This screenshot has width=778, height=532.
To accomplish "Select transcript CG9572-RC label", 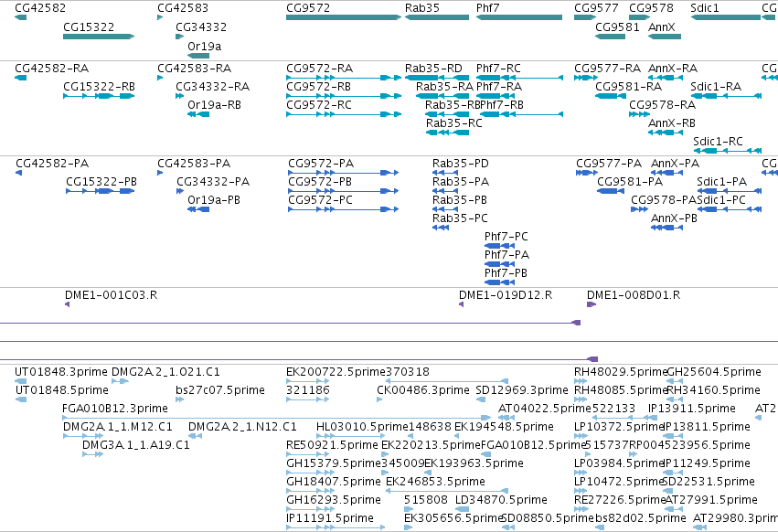I will pos(319,105).
